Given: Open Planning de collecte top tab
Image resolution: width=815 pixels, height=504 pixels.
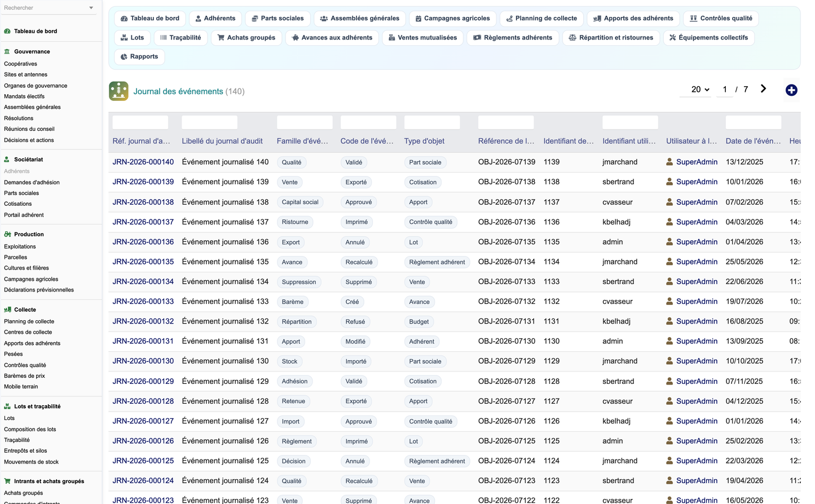Looking at the screenshot, I should click(x=541, y=19).
